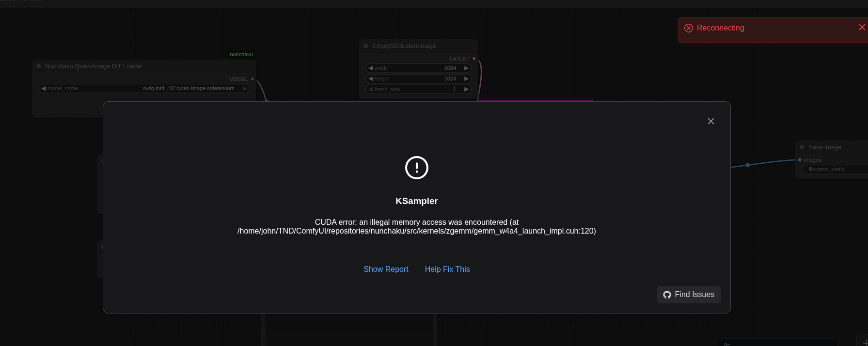This screenshot has height=346, width=868.
Task: Click the MODEL output socket
Action: [x=253, y=79]
